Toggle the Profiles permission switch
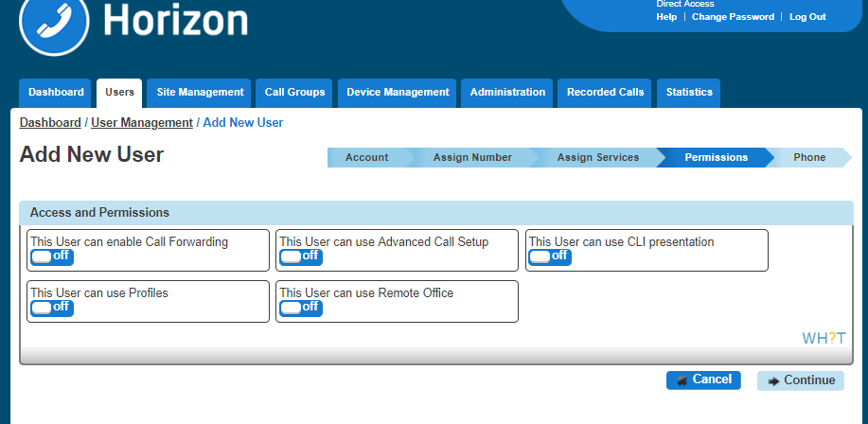This screenshot has height=424, width=868. coord(51,308)
